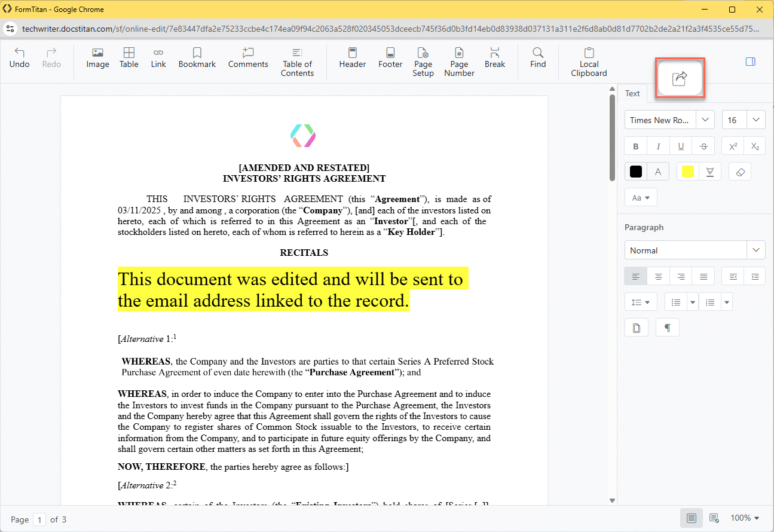Toggle strikethrough formatting
774x532 pixels.
click(x=703, y=146)
